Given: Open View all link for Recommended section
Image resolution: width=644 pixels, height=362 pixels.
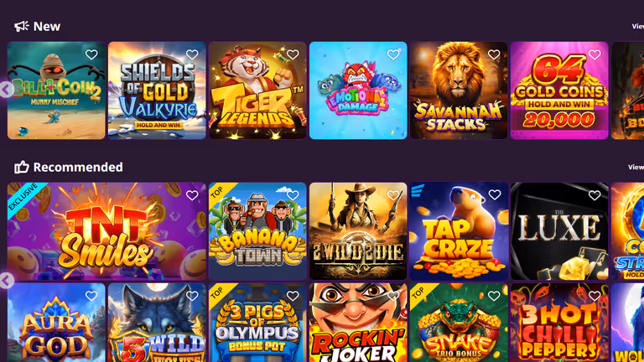Looking at the screenshot, I should tap(636, 167).
